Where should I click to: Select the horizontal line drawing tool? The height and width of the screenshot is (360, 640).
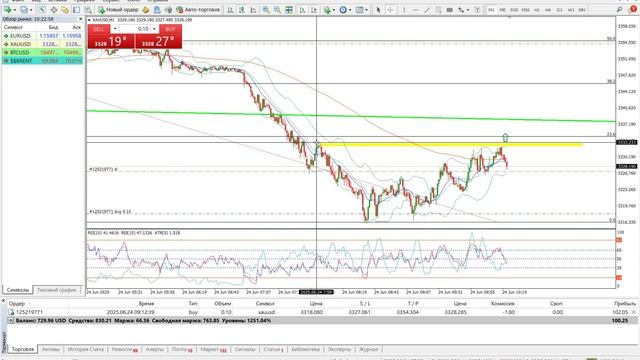pos(416,9)
